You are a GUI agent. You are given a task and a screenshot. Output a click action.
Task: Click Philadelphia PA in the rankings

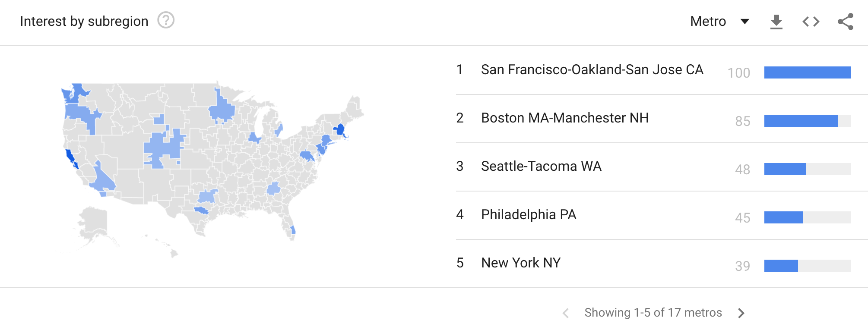(x=529, y=215)
